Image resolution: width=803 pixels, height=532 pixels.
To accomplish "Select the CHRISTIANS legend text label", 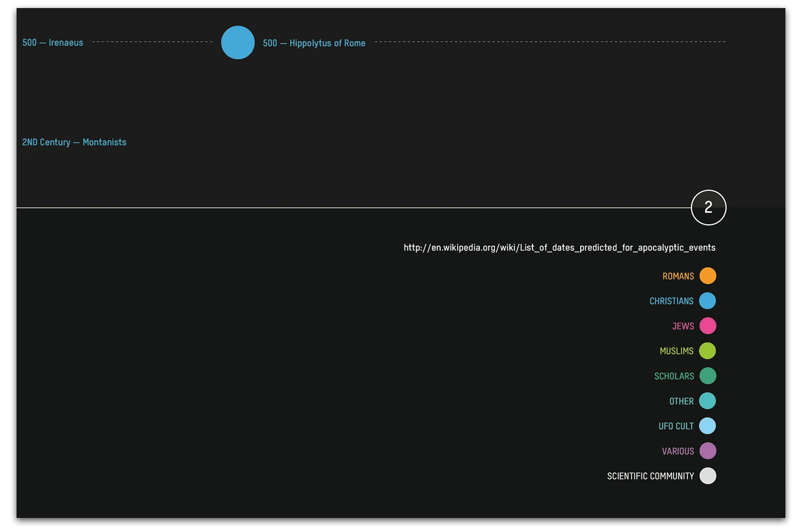I will [x=671, y=301].
